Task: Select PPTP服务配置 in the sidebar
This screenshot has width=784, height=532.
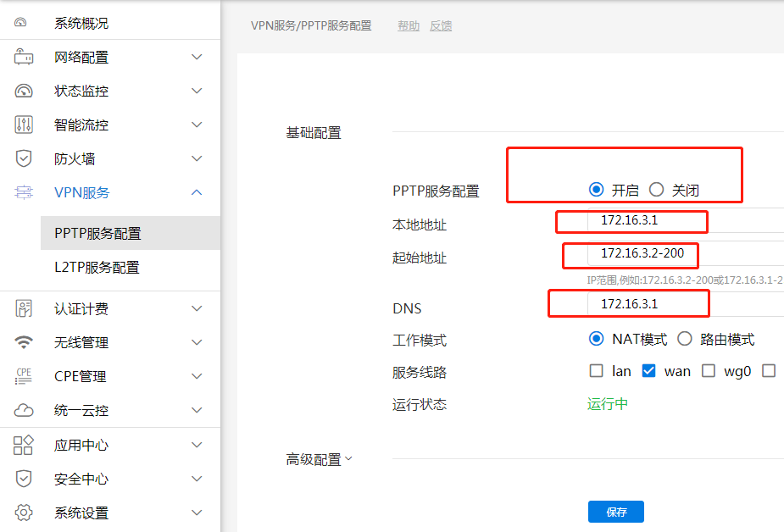Action: (x=97, y=234)
